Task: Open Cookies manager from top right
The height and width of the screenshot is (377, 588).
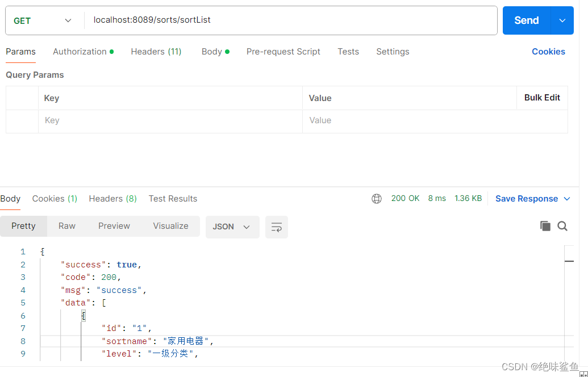Action: click(548, 52)
